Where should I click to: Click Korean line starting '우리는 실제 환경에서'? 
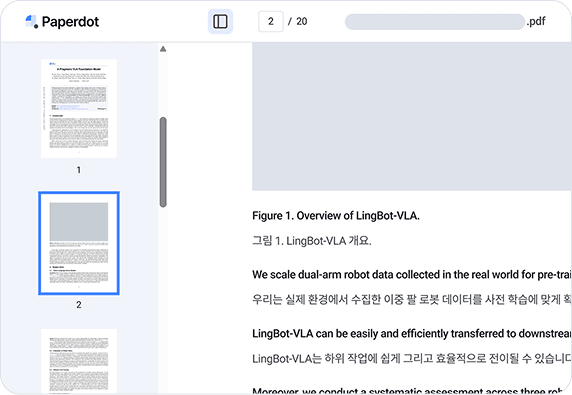[x=412, y=299]
